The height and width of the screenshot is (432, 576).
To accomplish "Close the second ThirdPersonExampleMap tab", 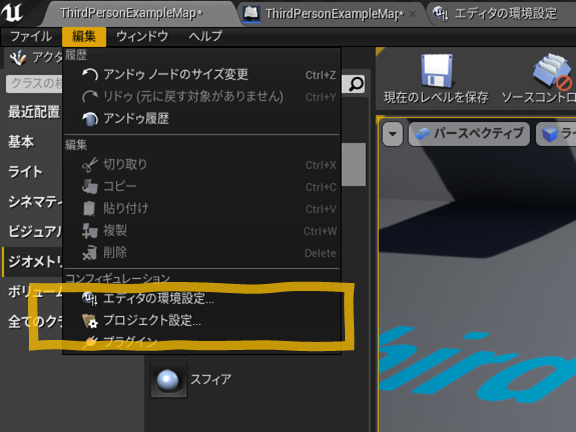I will coord(413,14).
